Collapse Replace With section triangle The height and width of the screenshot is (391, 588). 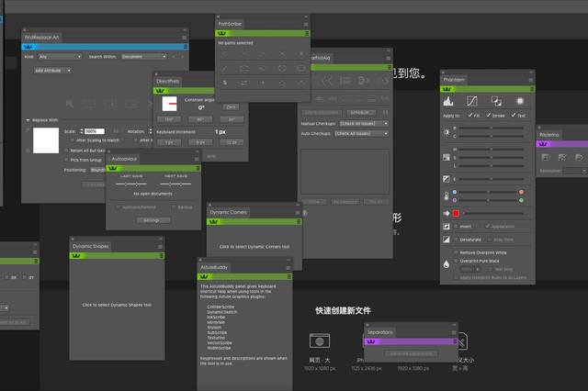click(x=28, y=120)
